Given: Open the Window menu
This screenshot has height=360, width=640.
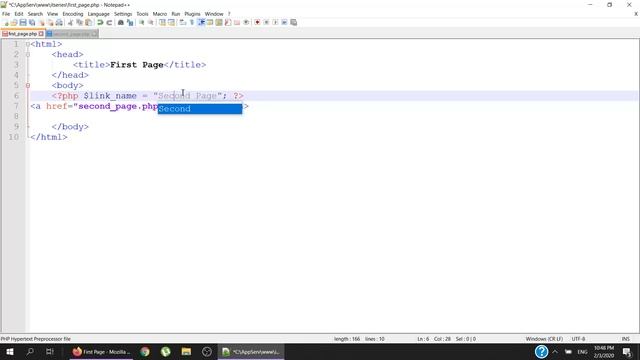Looking at the screenshot, I should 214,14.
